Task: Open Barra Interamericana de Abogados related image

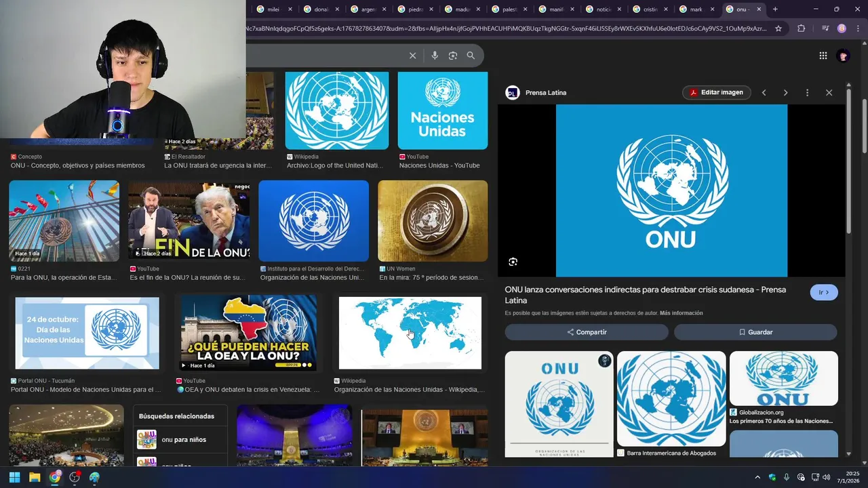Action: tap(671, 399)
